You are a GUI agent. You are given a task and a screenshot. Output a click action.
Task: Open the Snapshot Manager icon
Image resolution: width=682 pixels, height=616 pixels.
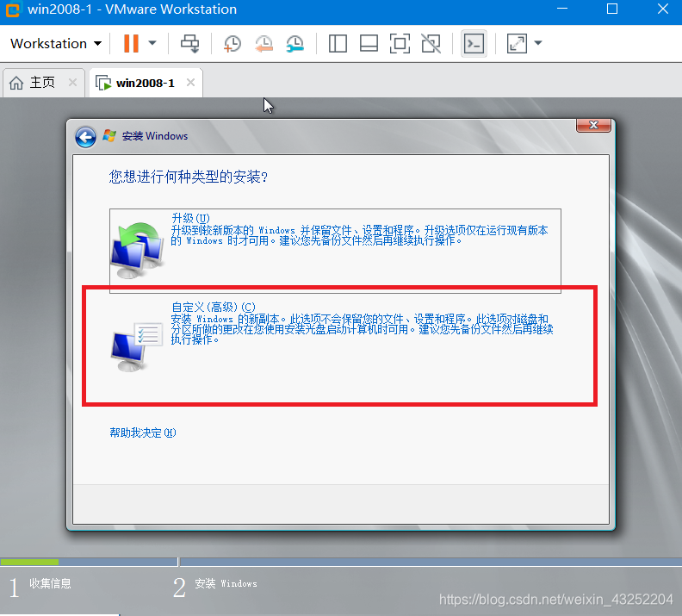295,43
